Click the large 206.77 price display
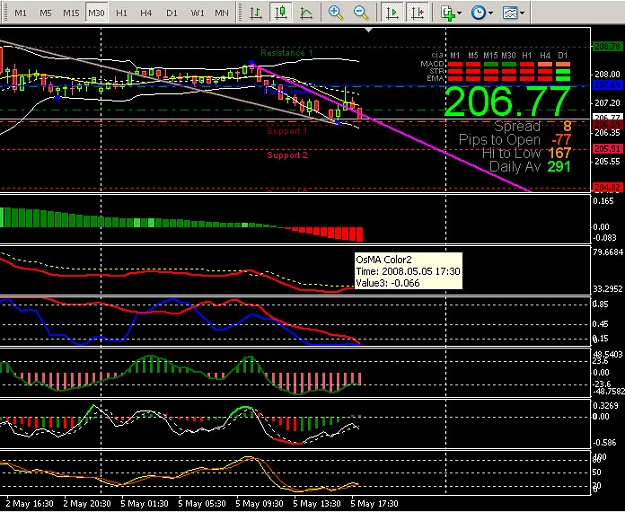This screenshot has width=625, height=512. click(507, 102)
